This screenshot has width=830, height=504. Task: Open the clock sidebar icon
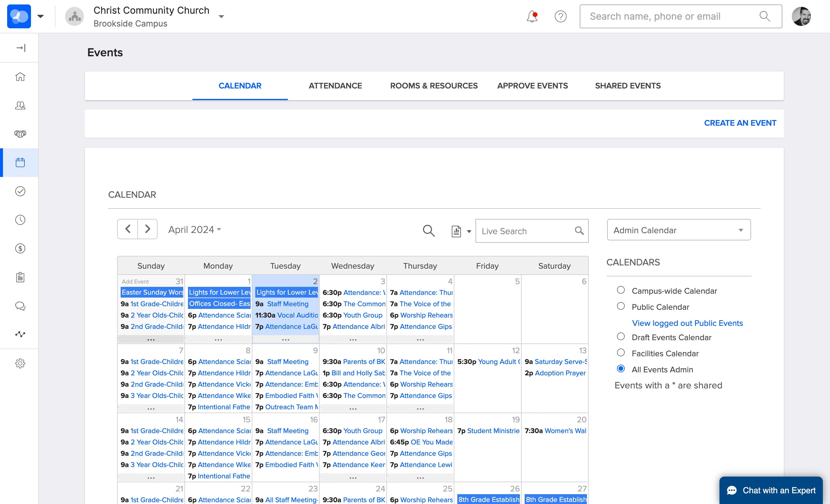(20, 220)
